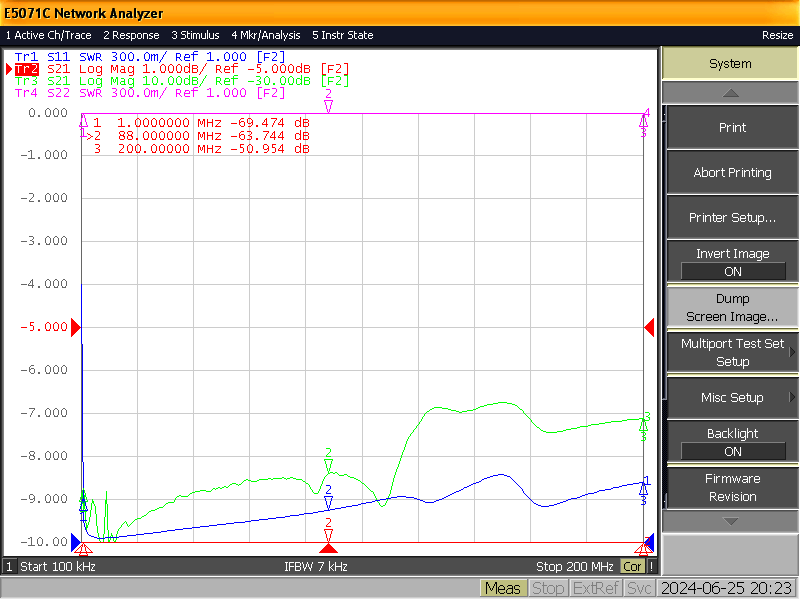Click the Stop status indicator

point(548,589)
